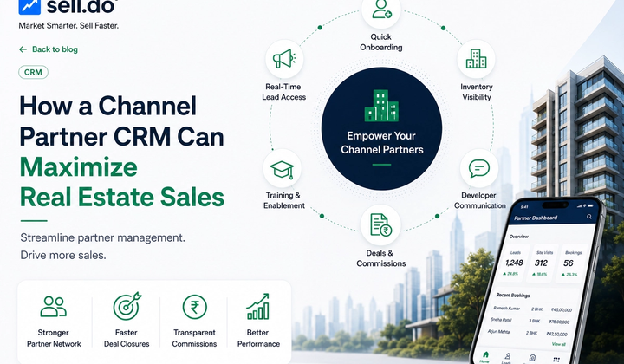The width and height of the screenshot is (624, 364).
Task: Go back via Back to blog link
Action: (49, 49)
